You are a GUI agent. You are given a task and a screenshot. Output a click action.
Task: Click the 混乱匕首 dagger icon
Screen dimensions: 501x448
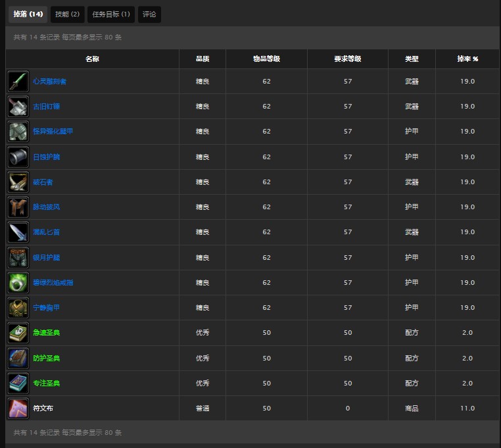coord(18,232)
